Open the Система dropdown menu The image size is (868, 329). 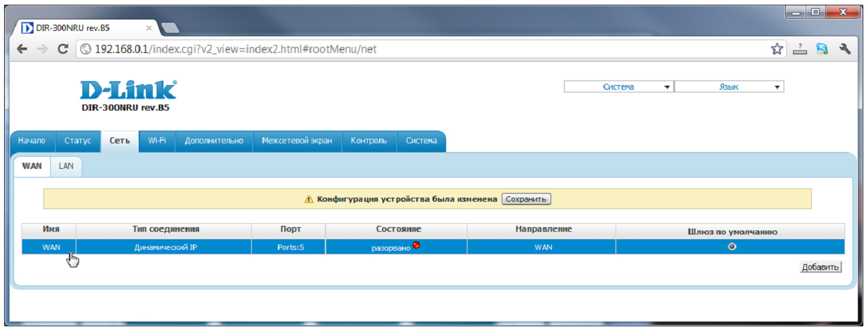click(618, 87)
